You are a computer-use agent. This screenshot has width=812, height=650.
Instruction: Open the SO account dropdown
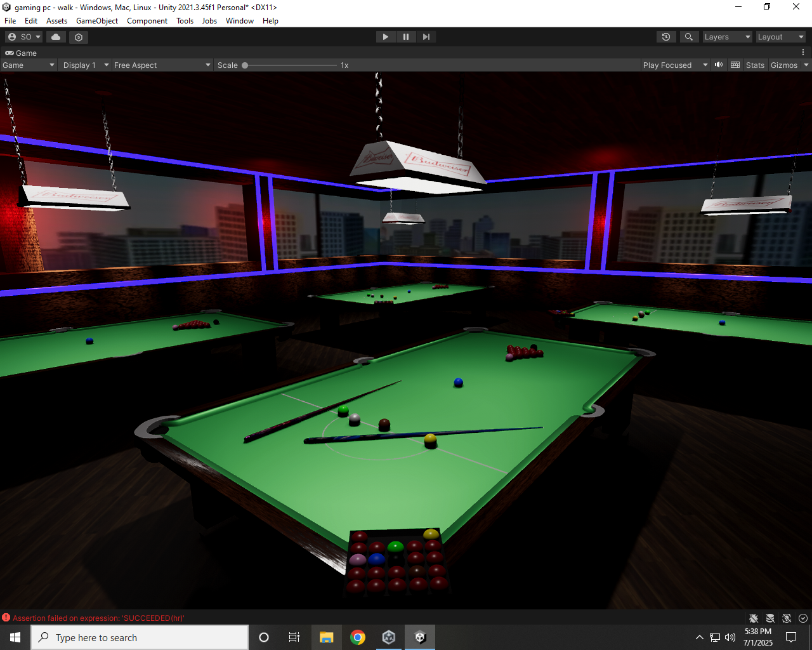pos(24,37)
